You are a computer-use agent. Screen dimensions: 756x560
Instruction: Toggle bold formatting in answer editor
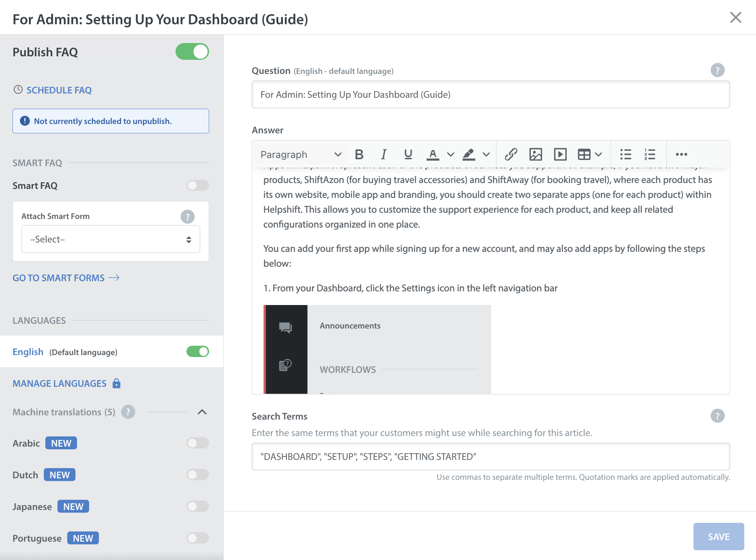click(359, 154)
